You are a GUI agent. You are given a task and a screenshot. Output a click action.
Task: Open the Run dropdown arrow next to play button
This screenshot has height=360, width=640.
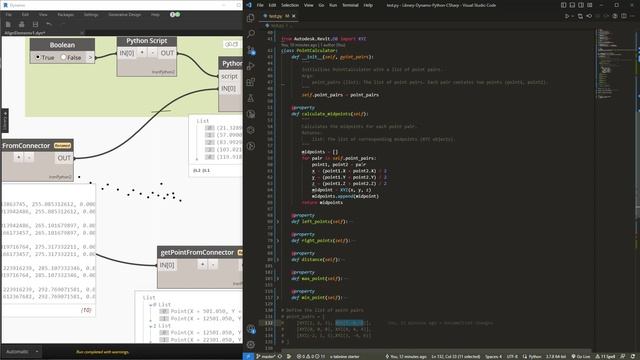(x=572, y=16)
